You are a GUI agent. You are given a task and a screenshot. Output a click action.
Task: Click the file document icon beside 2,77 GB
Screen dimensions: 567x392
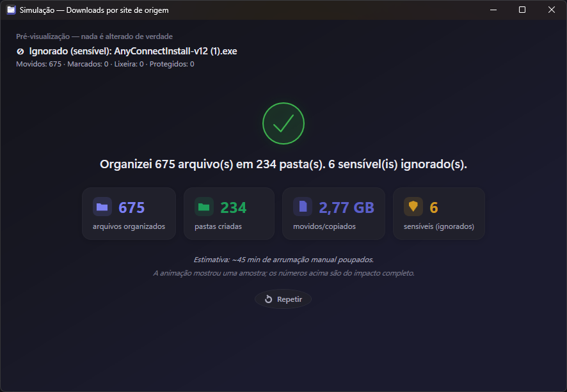click(303, 207)
